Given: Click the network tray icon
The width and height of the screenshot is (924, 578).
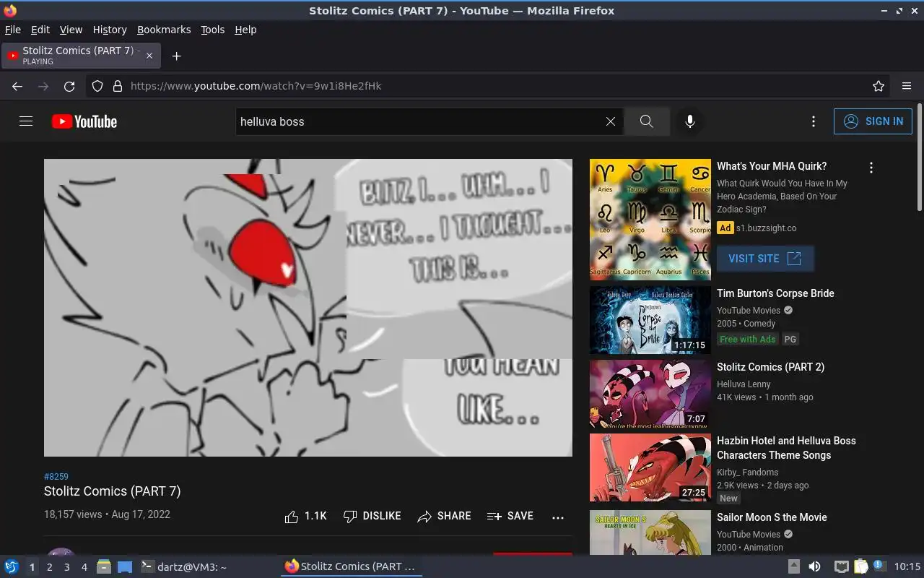Looking at the screenshot, I should (x=841, y=567).
